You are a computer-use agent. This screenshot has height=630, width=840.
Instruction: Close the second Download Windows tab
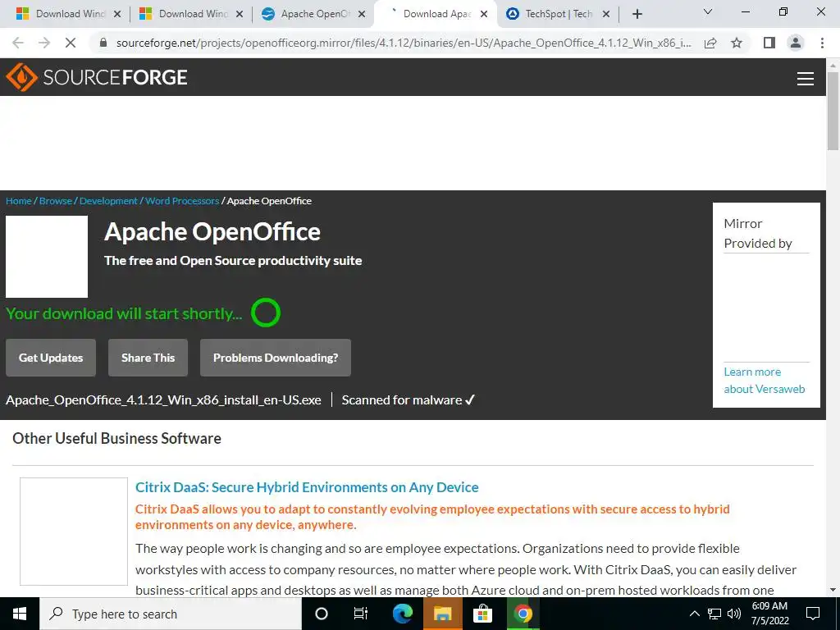(x=240, y=15)
